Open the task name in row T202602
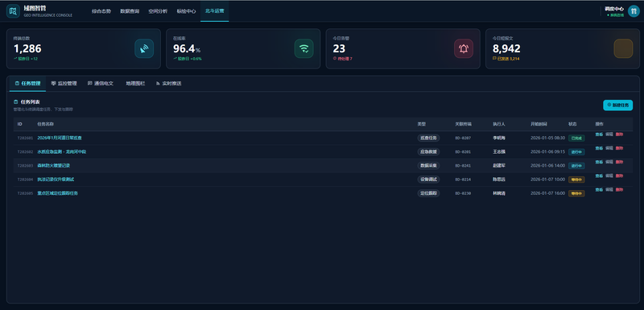 point(62,152)
